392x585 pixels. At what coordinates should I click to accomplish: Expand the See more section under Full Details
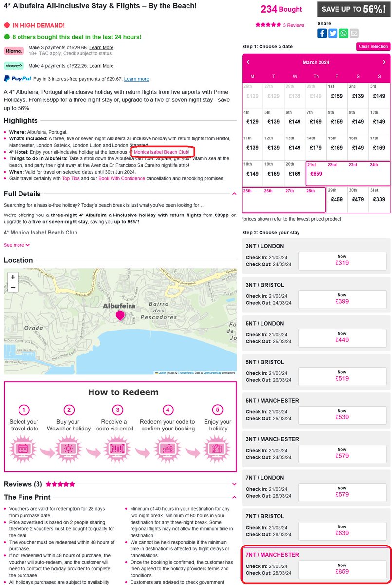[15, 245]
